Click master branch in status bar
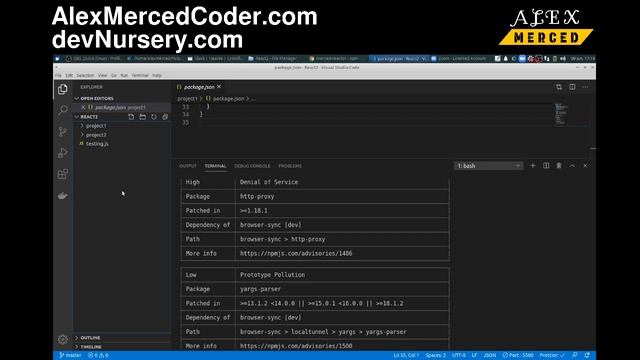Image resolution: width=640 pixels, height=360 pixels. point(70,356)
